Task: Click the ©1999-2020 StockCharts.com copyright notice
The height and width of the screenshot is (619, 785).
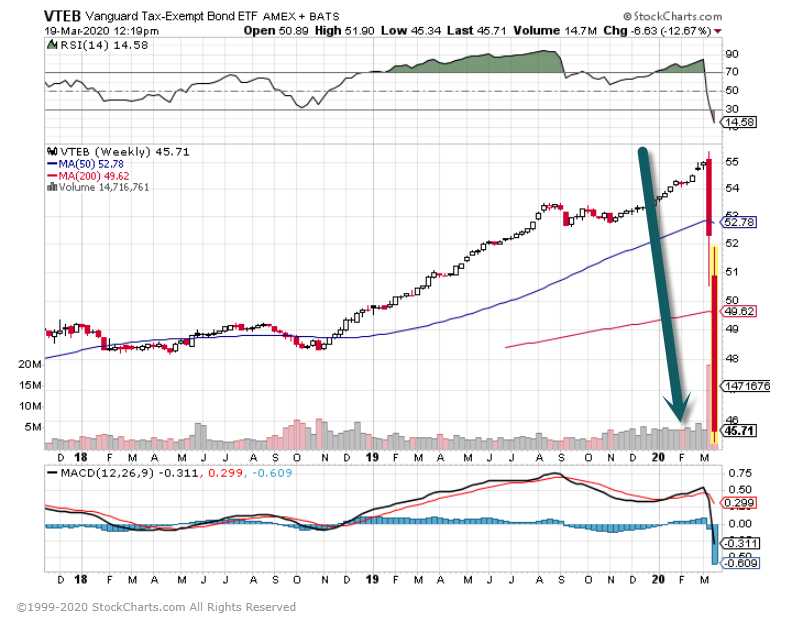Action: click(156, 607)
